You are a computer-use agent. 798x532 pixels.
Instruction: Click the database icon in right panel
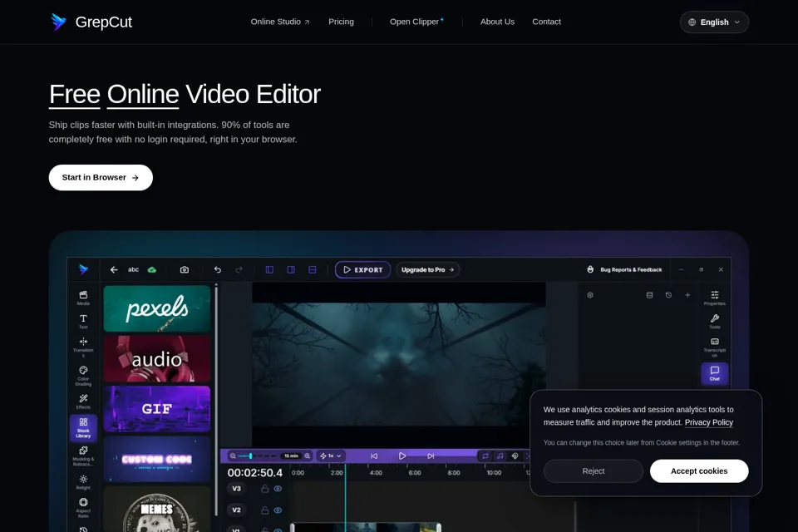tap(649, 295)
